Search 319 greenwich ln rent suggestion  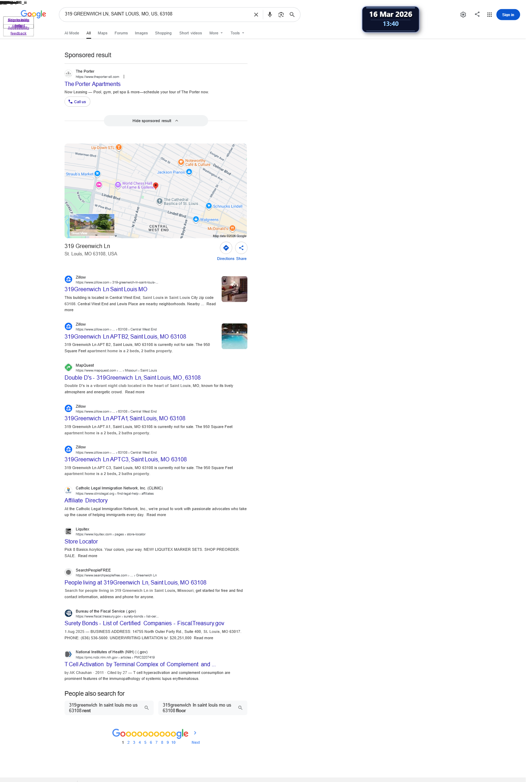(109, 708)
